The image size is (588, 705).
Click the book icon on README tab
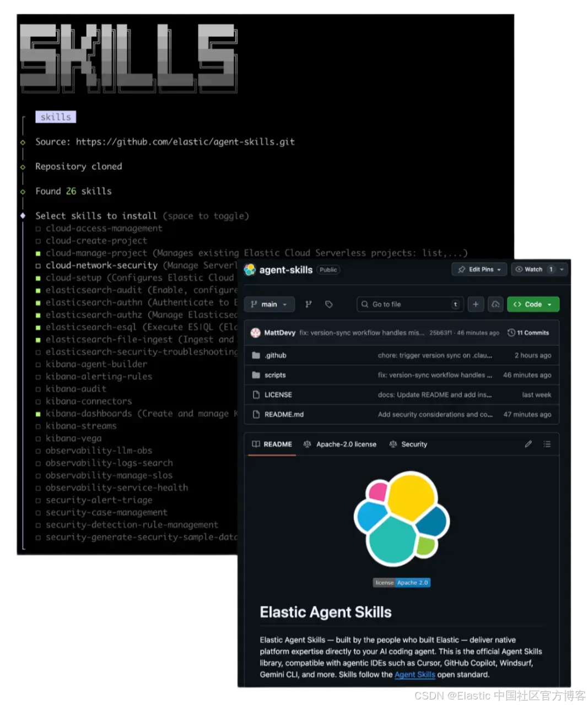tap(256, 444)
